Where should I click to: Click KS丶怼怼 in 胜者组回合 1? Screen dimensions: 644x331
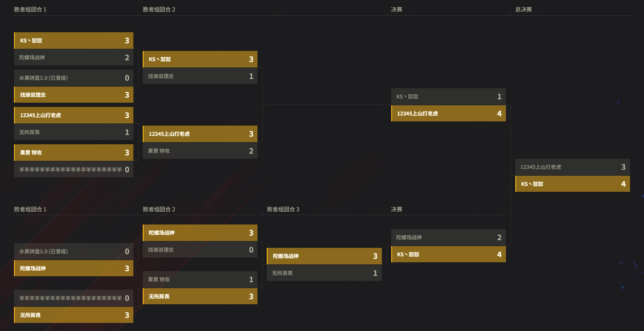[73, 41]
